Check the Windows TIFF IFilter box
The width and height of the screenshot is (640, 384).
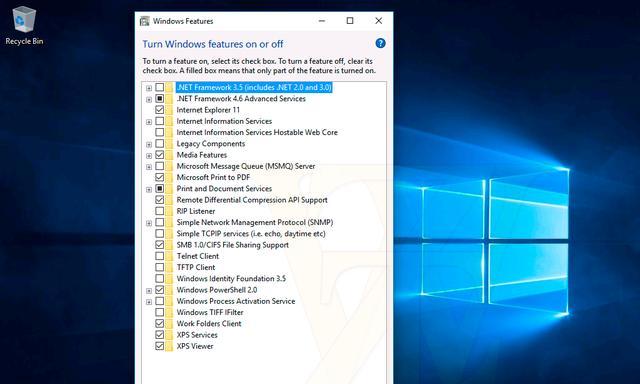point(160,313)
